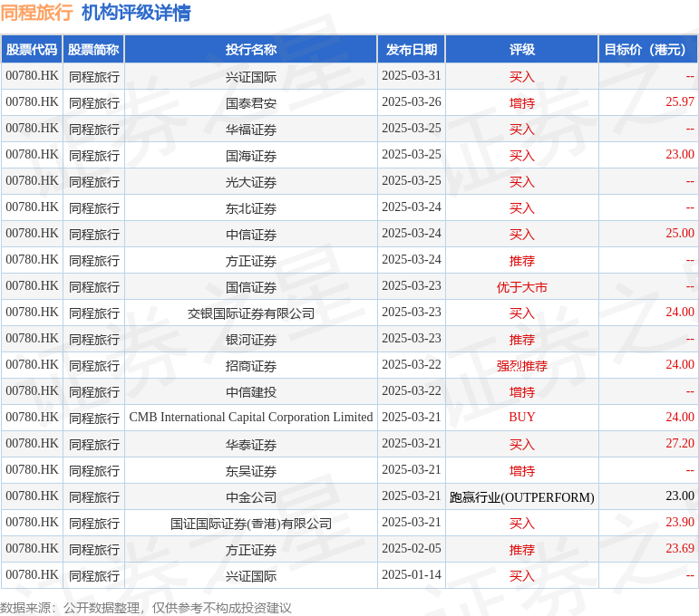
Task: Click 方正证券 in the 2025-02-05 row
Action: (x=251, y=550)
